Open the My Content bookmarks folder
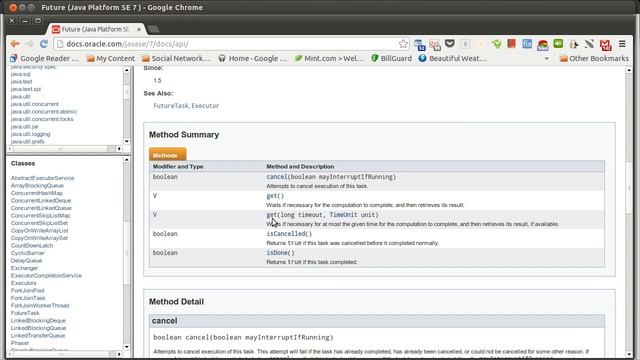This screenshot has width=640, height=360. point(111,58)
